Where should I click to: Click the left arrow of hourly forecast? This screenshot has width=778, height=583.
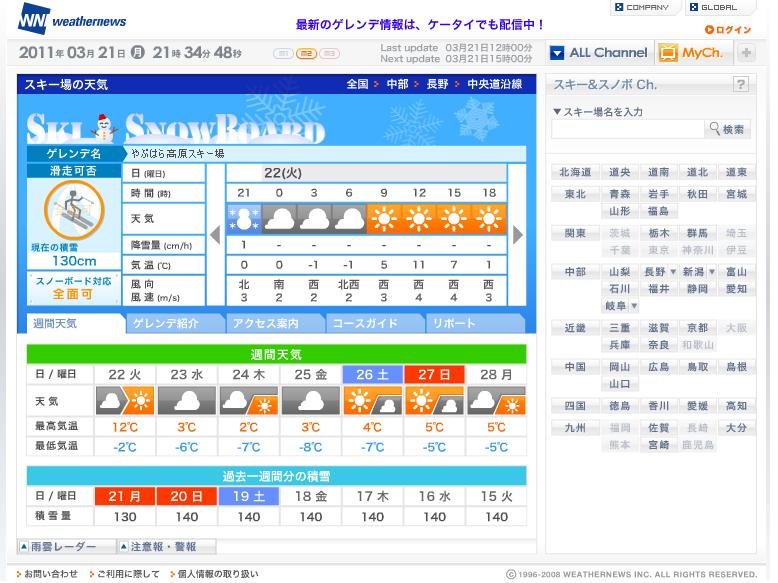click(215, 235)
